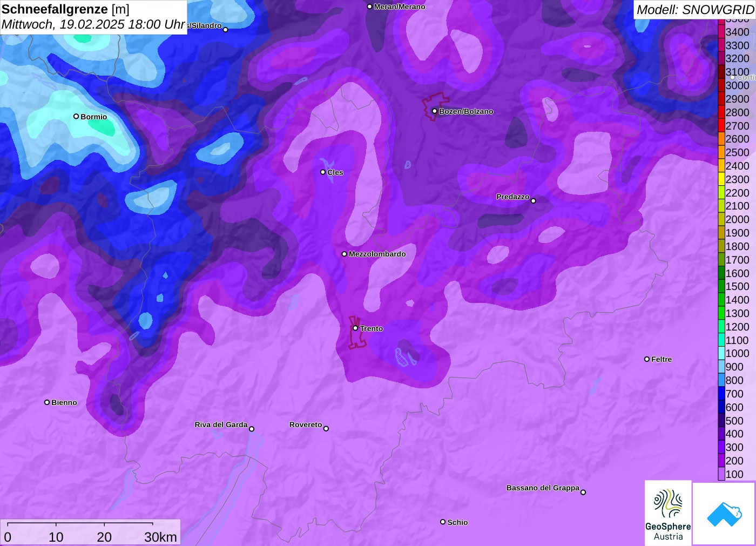Click the Bienno town marker
Viewport: 756px width, 546px height.
(47, 402)
